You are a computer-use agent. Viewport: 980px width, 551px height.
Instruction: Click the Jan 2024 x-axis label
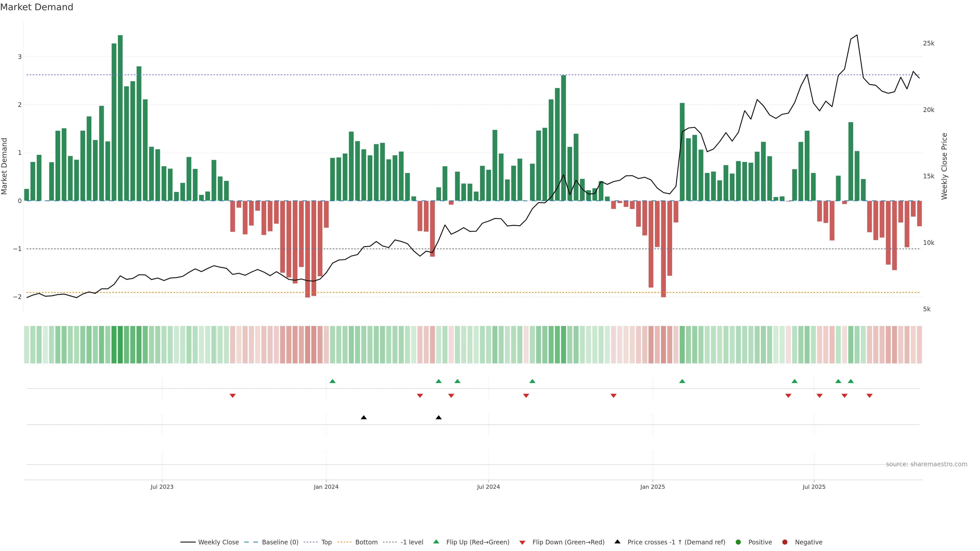point(326,487)
